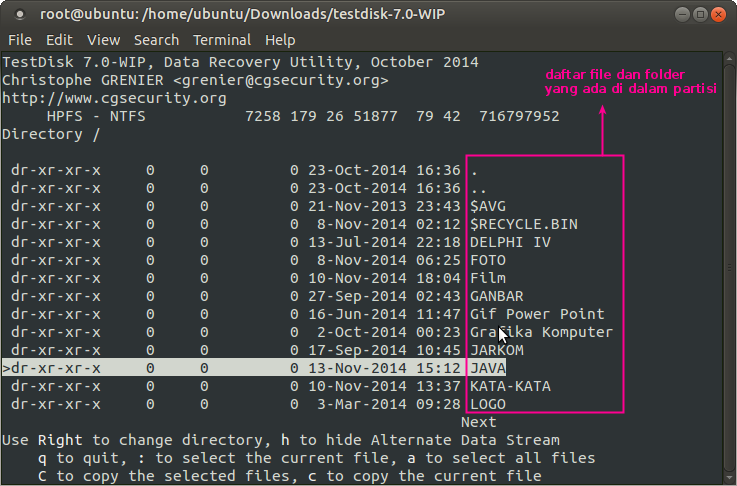Image resolution: width=737 pixels, height=486 pixels.
Task: Open the Edit menu
Action: [x=59, y=40]
